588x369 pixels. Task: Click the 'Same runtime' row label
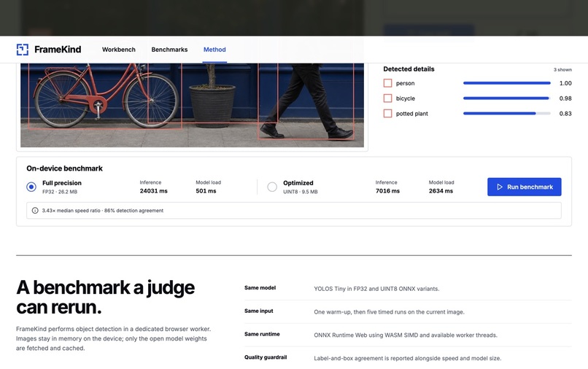pos(262,334)
